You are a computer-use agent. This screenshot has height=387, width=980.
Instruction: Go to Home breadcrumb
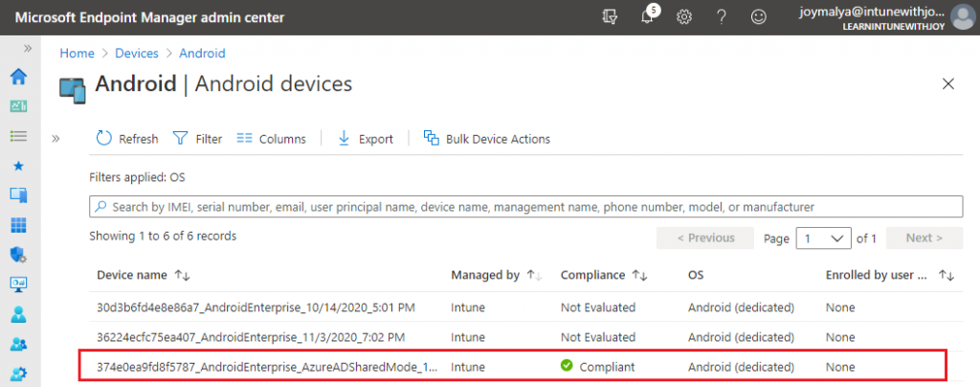[77, 53]
